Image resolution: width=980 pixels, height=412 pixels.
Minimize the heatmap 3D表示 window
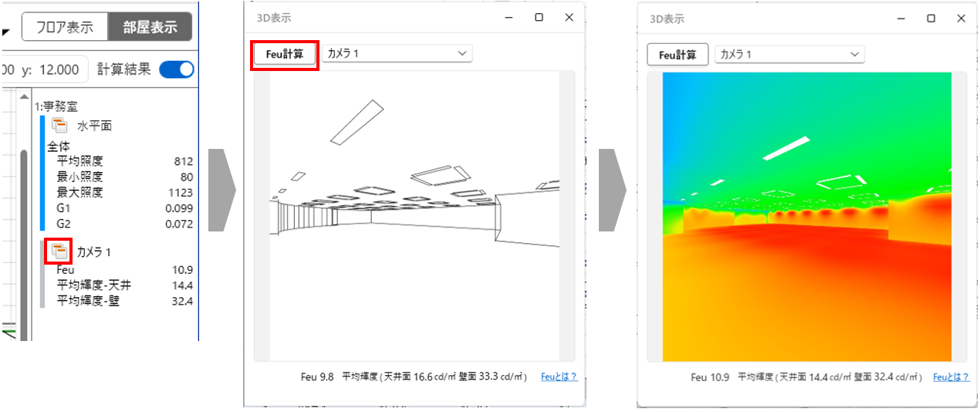coord(902,19)
